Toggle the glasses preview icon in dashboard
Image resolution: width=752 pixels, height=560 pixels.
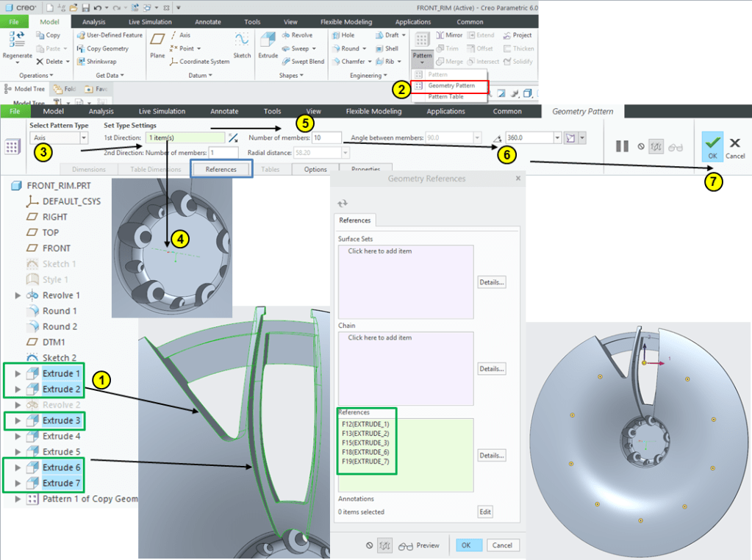click(675, 146)
